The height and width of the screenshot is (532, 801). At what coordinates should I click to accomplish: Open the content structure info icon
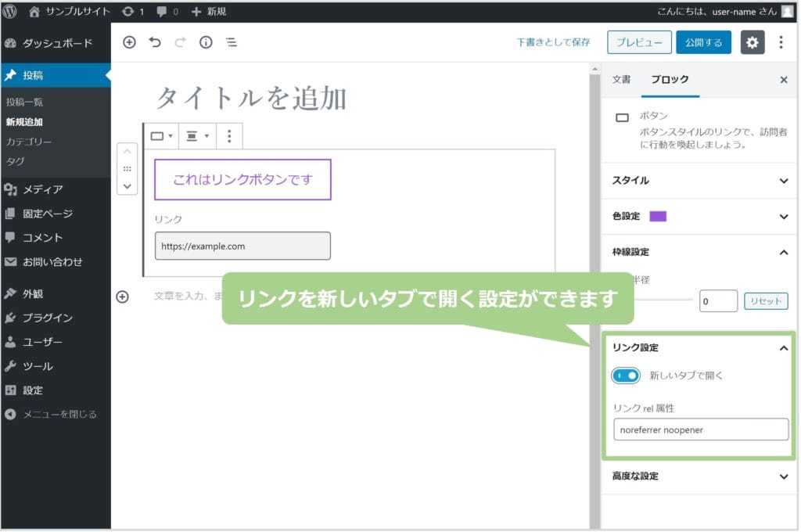point(206,42)
